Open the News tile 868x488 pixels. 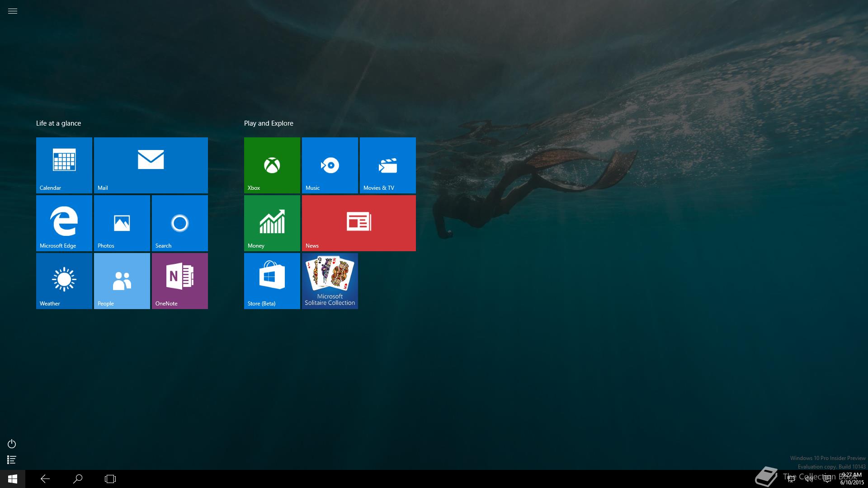click(x=359, y=223)
